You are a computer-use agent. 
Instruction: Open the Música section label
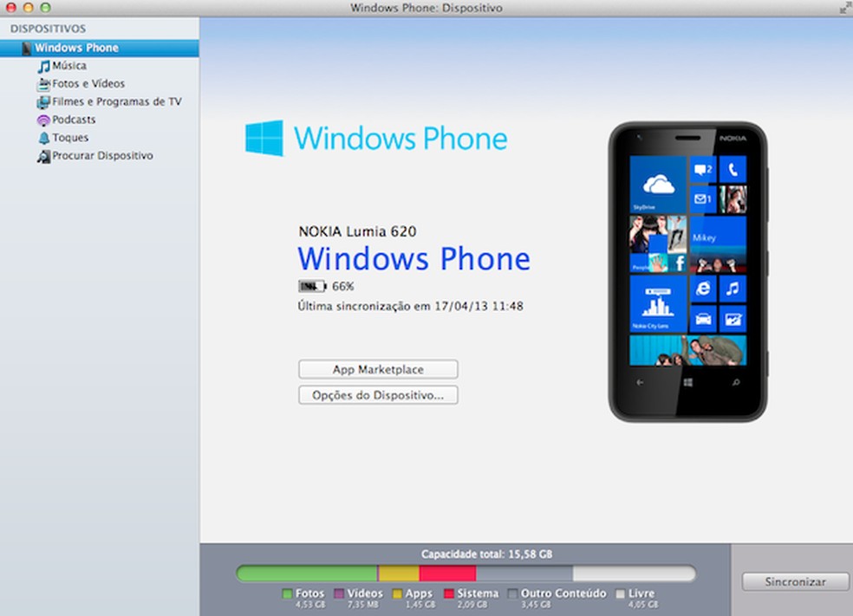[x=69, y=66]
